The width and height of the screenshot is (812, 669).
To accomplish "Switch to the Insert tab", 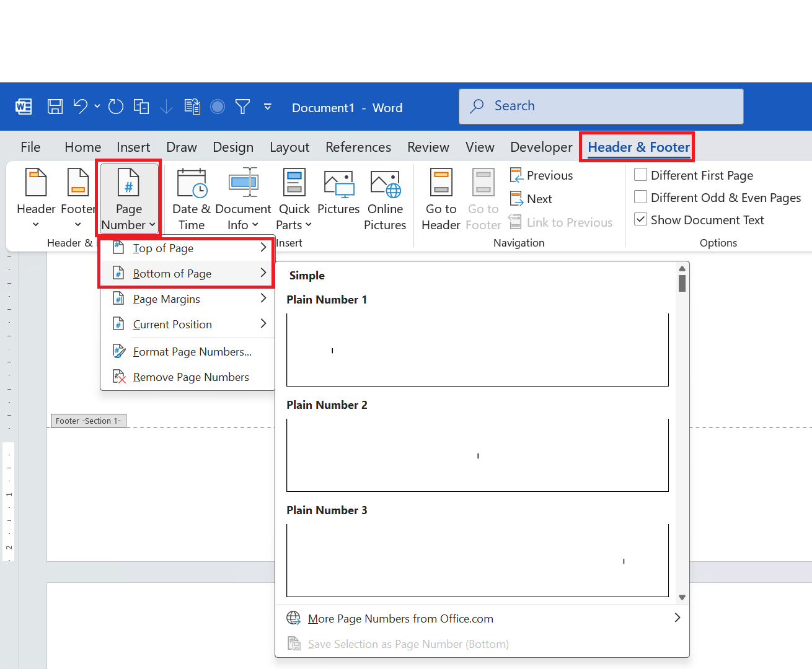I will tap(133, 147).
